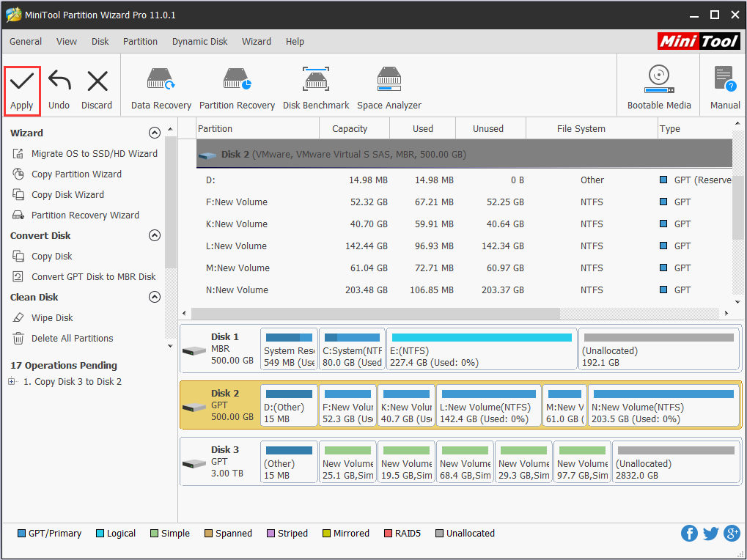
Task: Sort by Capacity column header
Action: point(354,128)
